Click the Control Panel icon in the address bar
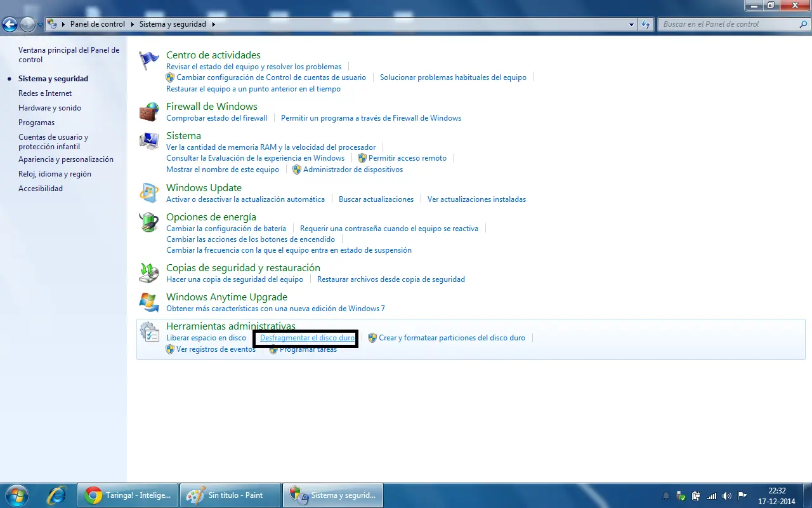The height and width of the screenshot is (508, 812). (53, 24)
